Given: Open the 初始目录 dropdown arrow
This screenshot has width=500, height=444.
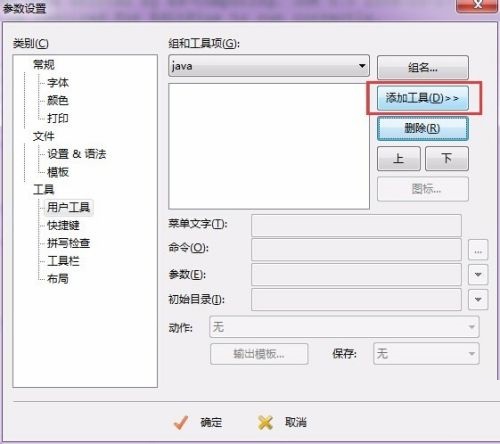Looking at the screenshot, I should tap(478, 300).
